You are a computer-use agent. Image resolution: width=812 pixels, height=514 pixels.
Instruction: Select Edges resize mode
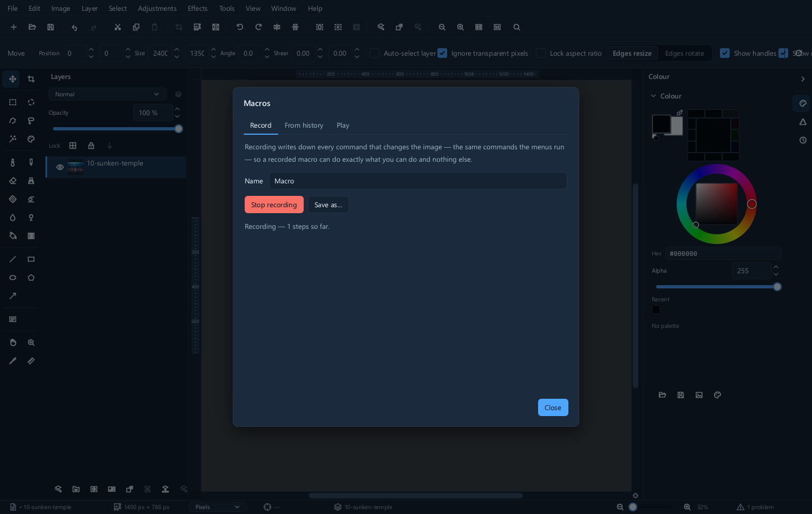[x=632, y=53]
